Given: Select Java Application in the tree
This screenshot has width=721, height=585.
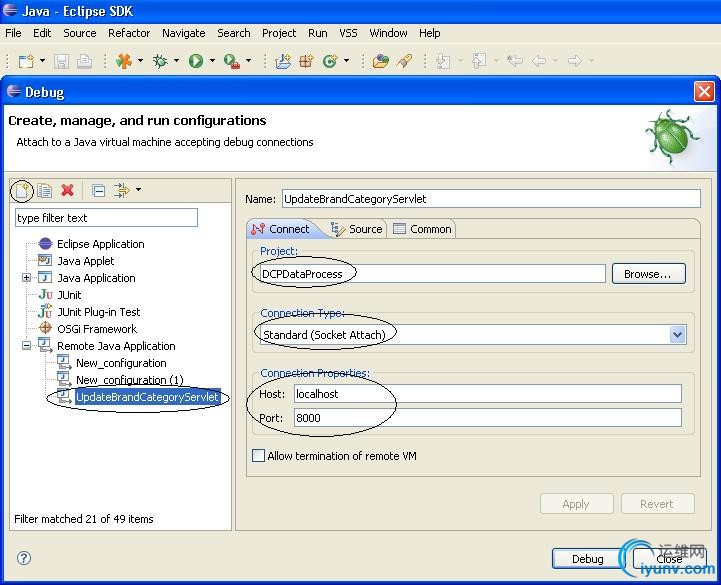Looking at the screenshot, I should click(96, 278).
